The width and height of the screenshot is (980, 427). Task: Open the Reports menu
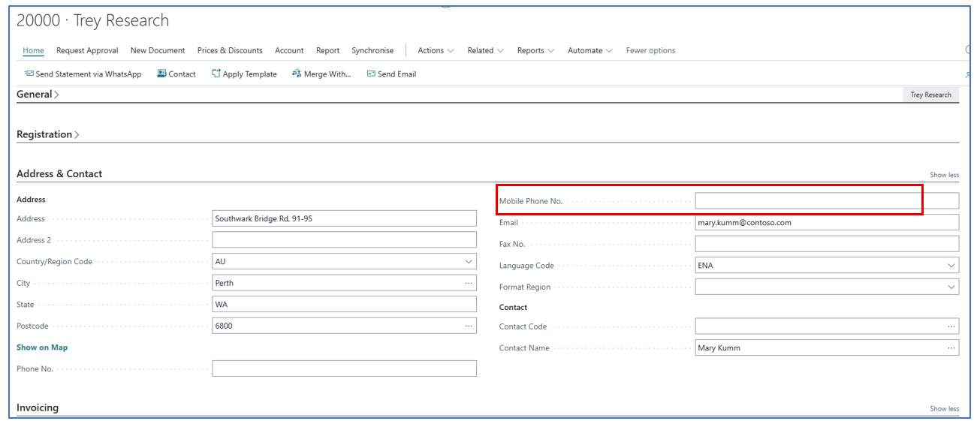pyautogui.click(x=535, y=50)
